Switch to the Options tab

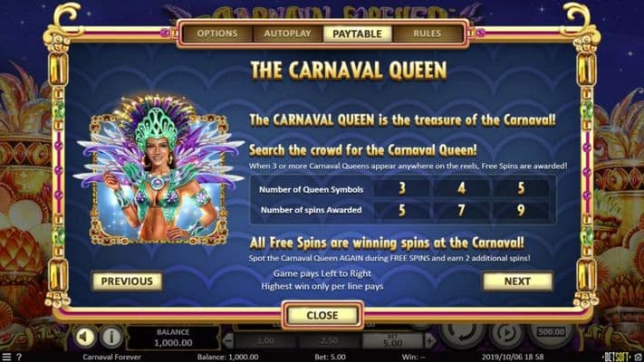[x=217, y=33]
